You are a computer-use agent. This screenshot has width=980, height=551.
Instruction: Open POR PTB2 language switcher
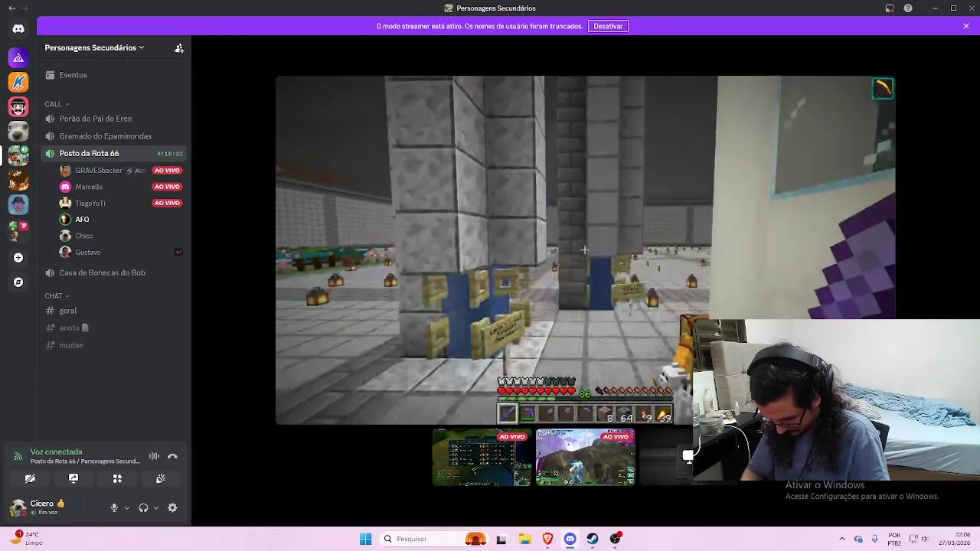pyautogui.click(x=894, y=539)
